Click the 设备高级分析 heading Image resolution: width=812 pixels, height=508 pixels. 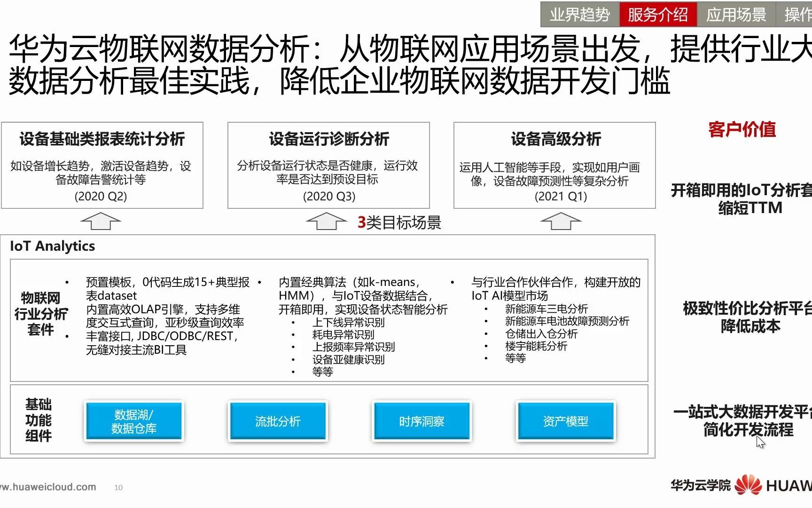coord(556,139)
